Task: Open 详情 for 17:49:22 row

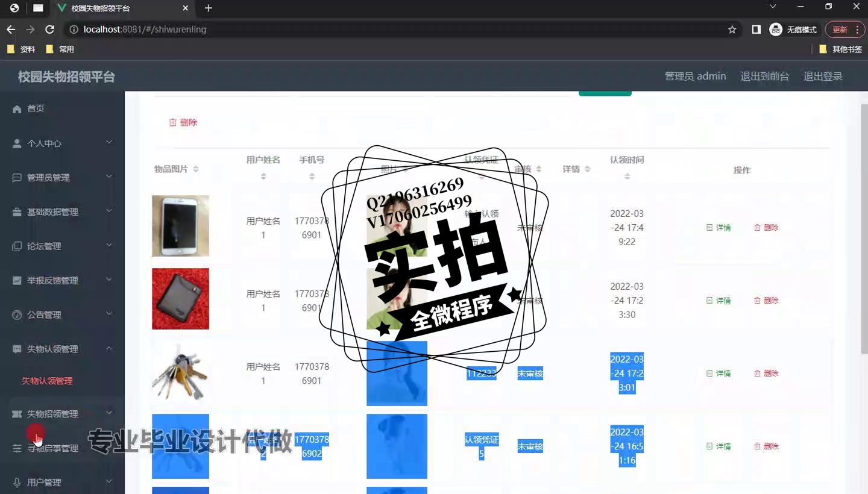Action: [x=719, y=228]
